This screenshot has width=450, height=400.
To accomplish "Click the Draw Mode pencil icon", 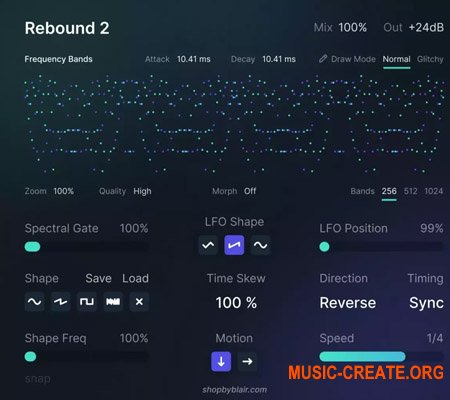I will [323, 59].
